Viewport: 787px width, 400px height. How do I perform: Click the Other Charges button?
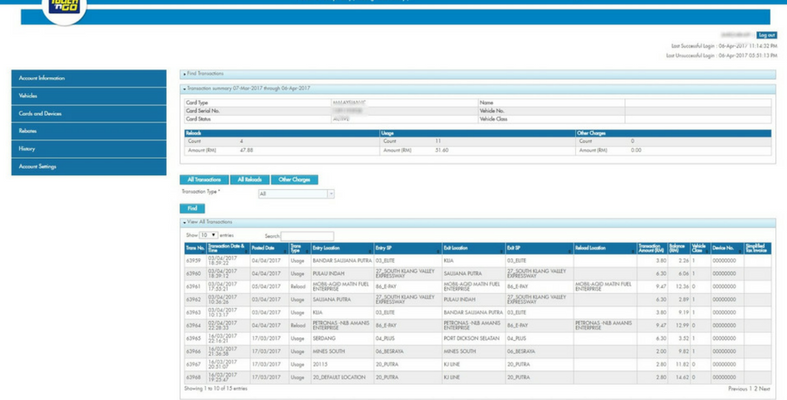(294, 180)
